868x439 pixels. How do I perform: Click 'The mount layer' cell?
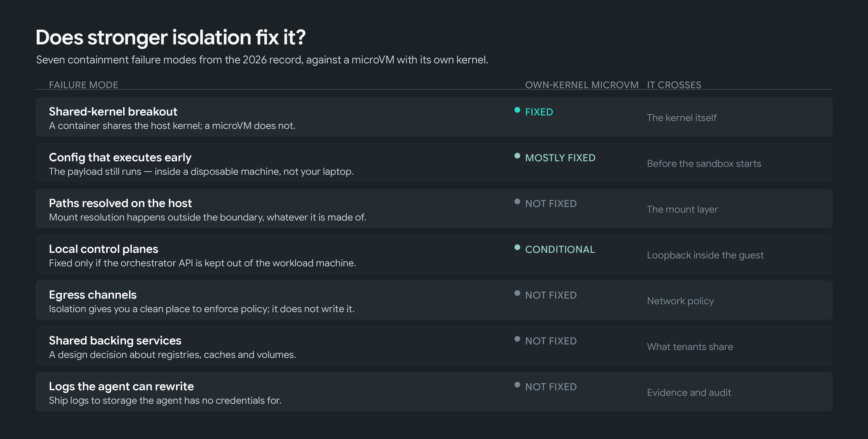pos(683,210)
